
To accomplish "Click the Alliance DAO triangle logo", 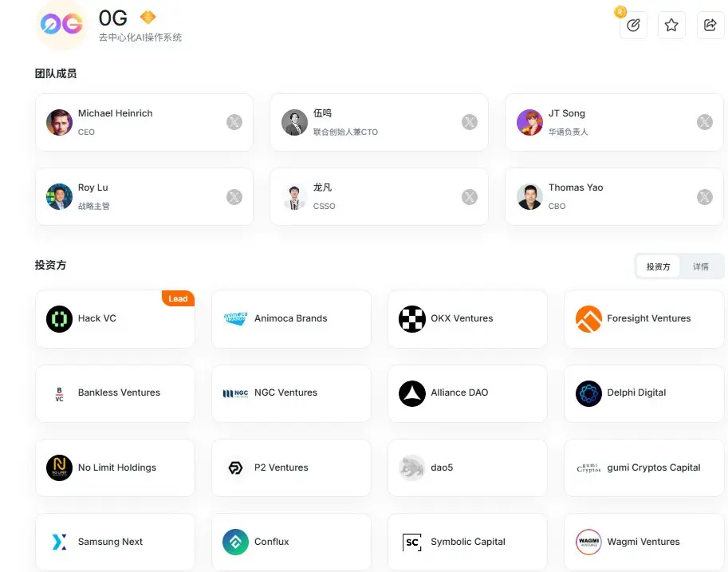I will [412, 393].
